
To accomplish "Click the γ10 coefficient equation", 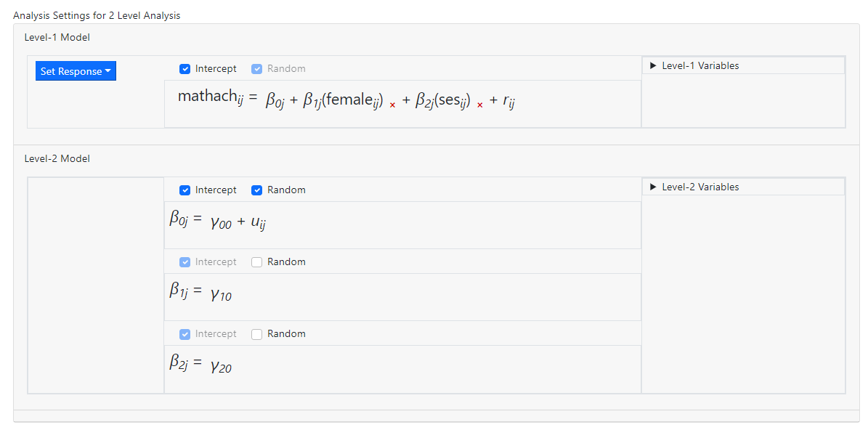I will pos(221,294).
